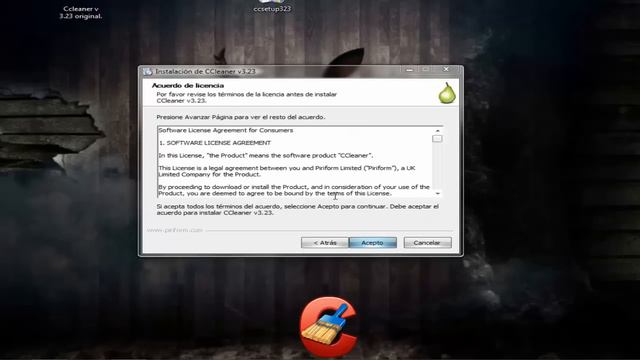Minimize the CCleaner installer window

pos(409,70)
